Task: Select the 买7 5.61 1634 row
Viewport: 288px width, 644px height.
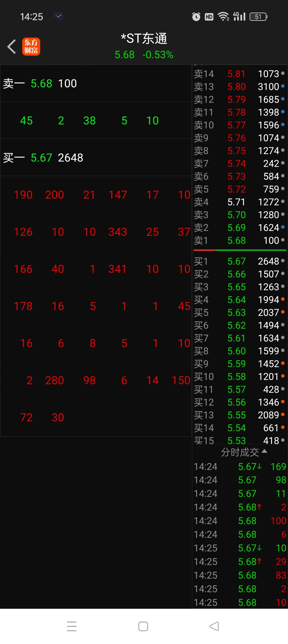Action: [239, 338]
